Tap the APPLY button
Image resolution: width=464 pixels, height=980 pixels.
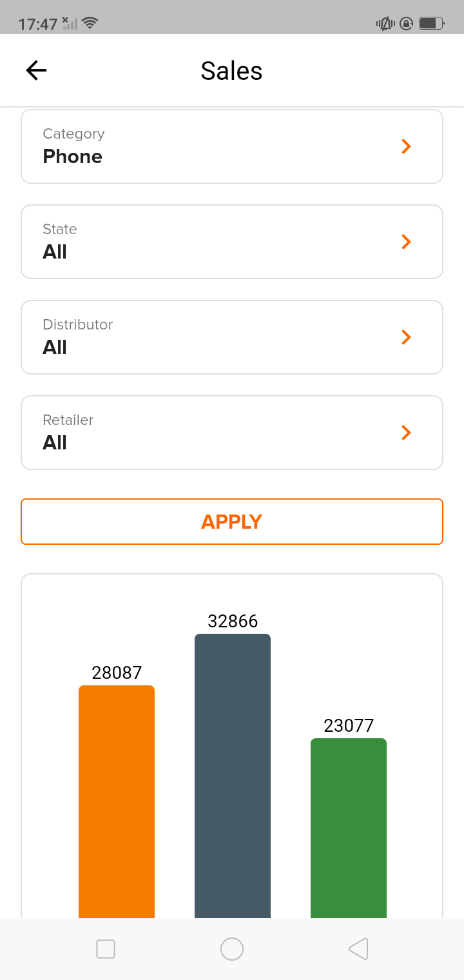tap(232, 522)
